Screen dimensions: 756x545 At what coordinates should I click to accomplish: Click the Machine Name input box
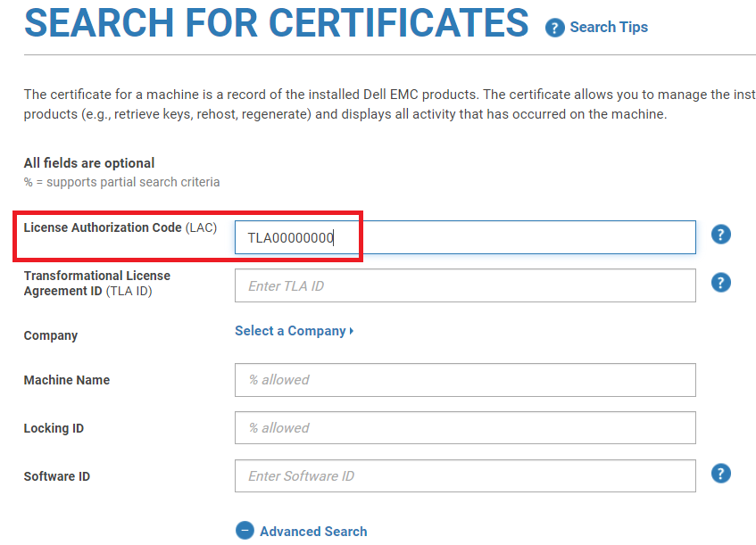click(x=464, y=379)
